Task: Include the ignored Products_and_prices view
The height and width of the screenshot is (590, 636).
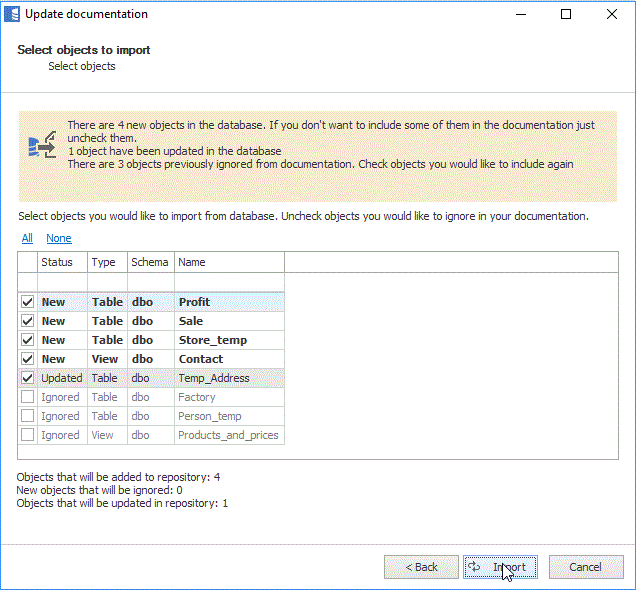Action: coord(27,435)
